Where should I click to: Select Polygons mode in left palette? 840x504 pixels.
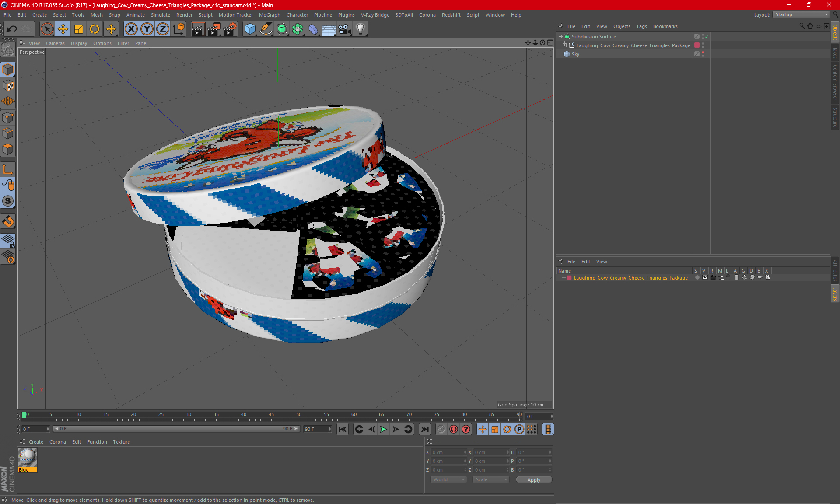(8, 149)
